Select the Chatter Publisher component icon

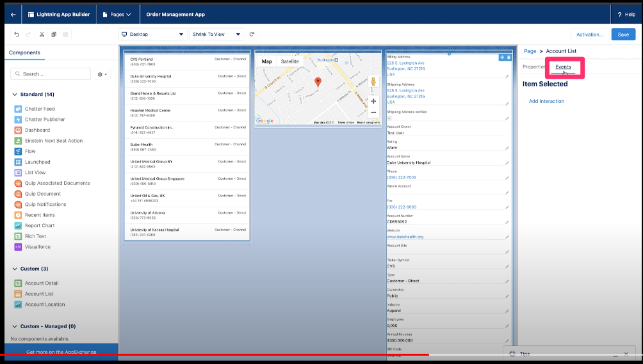(x=18, y=120)
